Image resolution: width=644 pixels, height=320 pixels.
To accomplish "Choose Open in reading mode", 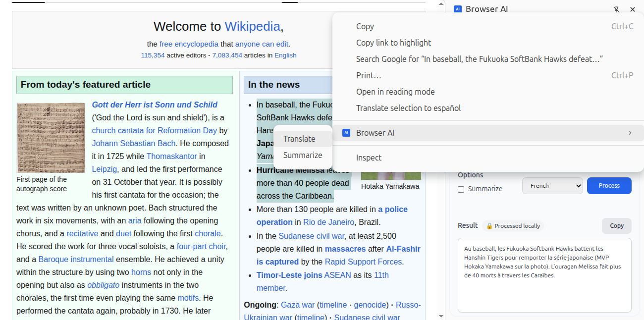I will [x=488, y=92].
